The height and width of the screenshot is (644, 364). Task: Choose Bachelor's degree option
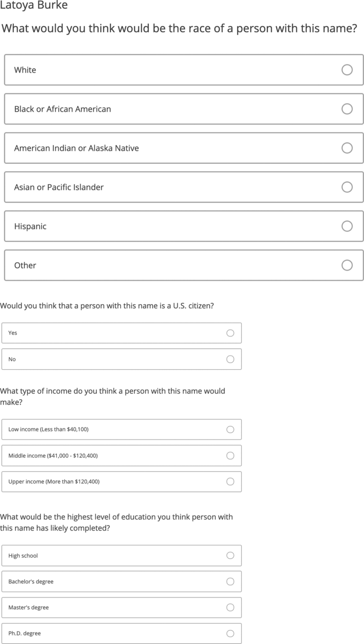[x=122, y=581]
